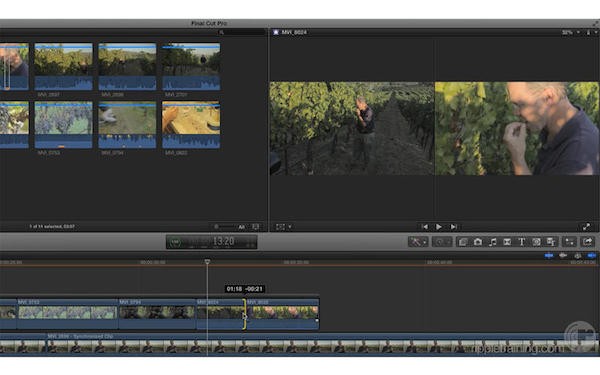600x375 pixels.
Task: Click the left angle in viewer
Action: (352, 129)
